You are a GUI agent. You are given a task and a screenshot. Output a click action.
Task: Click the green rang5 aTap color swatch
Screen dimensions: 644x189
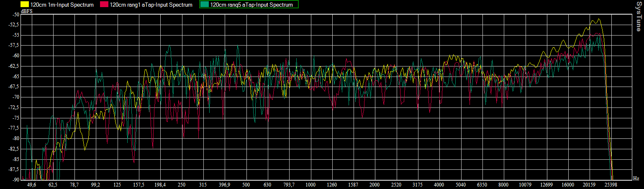point(205,5)
